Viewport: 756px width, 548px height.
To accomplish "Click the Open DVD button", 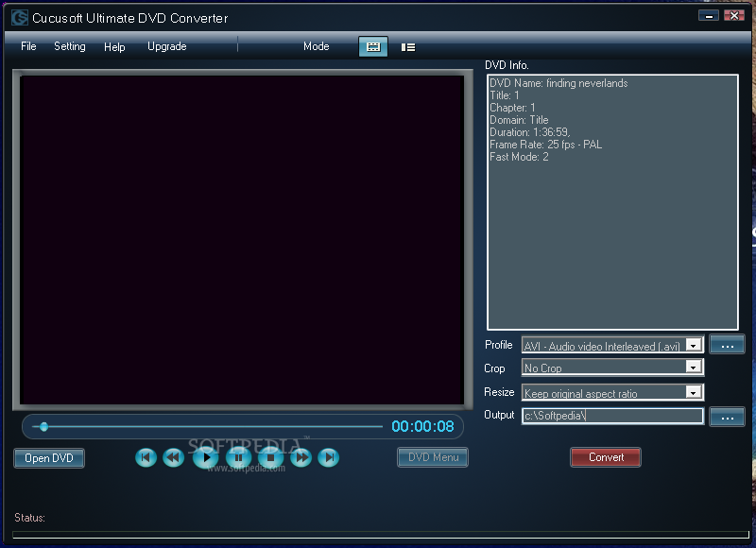I will [x=49, y=458].
